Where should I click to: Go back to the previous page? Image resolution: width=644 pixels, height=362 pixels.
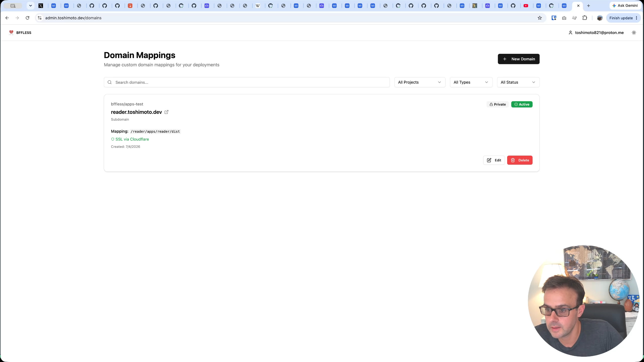[7, 18]
